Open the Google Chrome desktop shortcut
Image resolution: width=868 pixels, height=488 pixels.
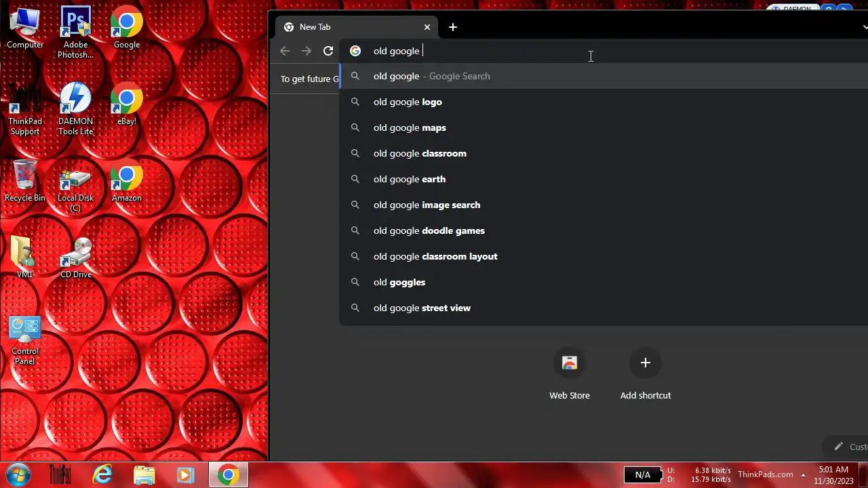tap(127, 28)
